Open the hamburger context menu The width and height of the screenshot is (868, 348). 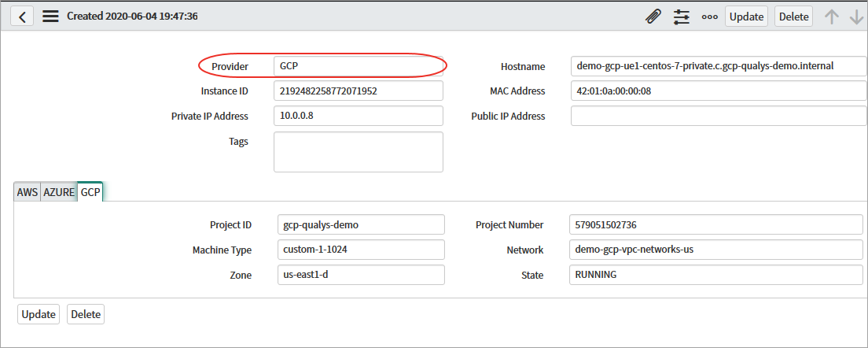coord(50,17)
